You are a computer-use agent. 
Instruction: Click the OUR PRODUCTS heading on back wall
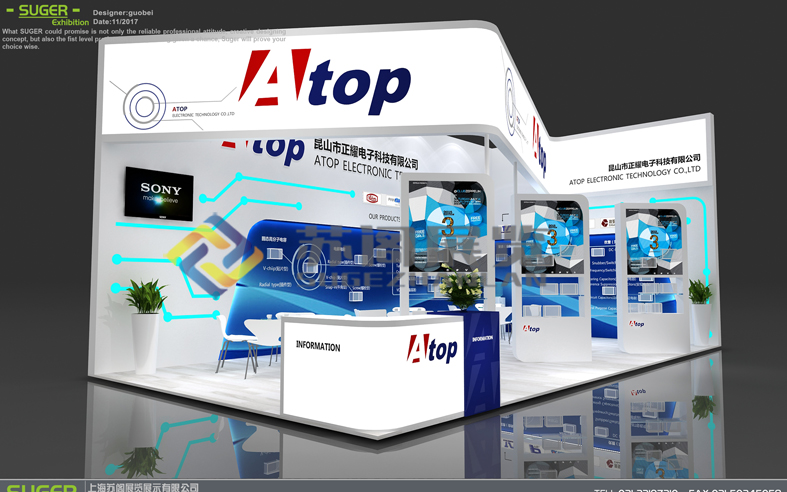(x=384, y=217)
